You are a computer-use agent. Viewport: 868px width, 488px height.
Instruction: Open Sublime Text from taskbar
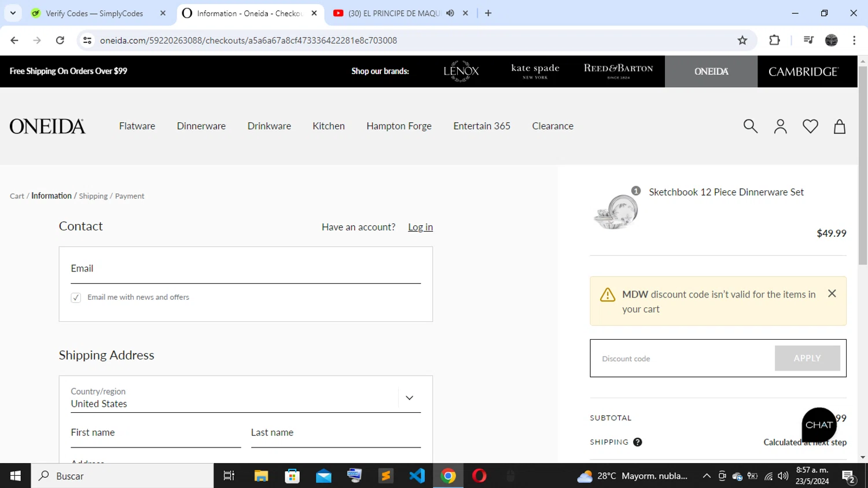(386, 476)
